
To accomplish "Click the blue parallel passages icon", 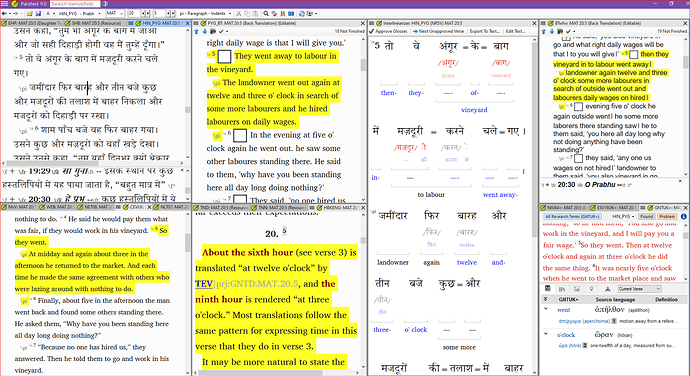I will click(x=291, y=14).
